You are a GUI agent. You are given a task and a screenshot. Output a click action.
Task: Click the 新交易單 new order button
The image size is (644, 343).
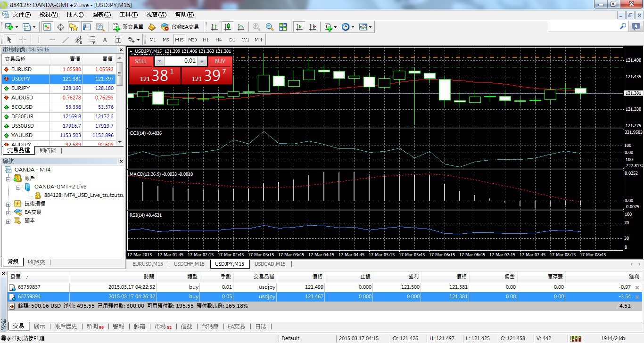(x=128, y=27)
